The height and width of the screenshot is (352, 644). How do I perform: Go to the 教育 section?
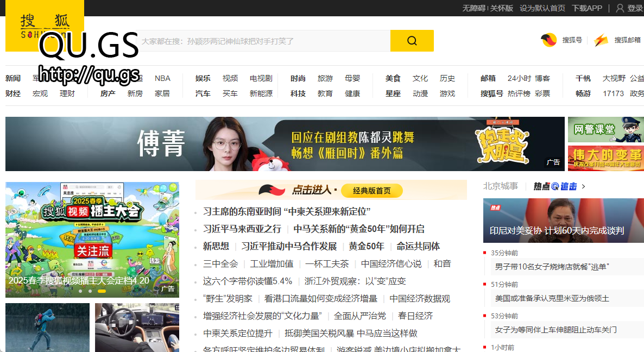coord(325,93)
